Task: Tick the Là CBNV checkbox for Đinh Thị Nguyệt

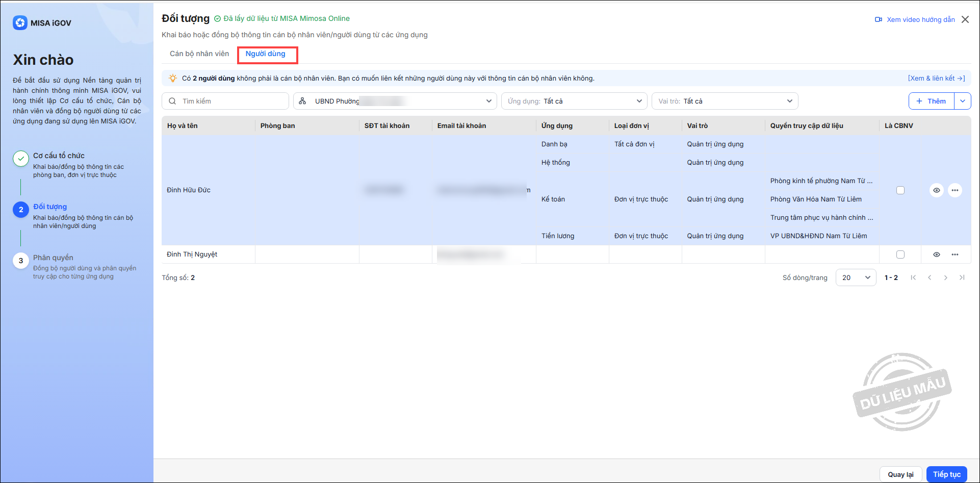Action: 900,255
